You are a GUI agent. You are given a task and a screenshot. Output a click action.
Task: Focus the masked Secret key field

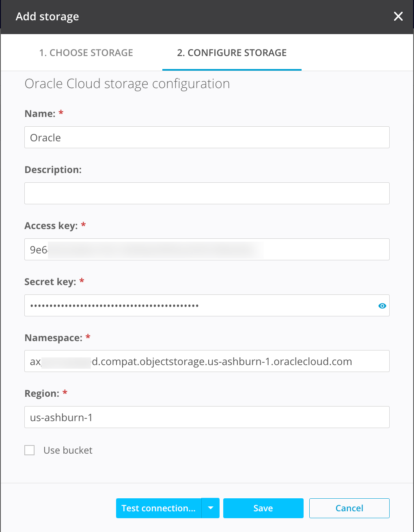[x=199, y=305]
